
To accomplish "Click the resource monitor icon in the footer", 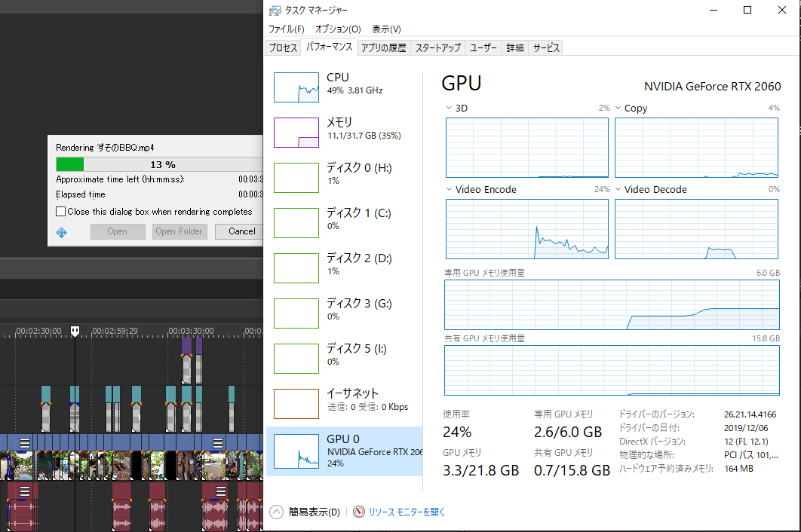I will [359, 512].
